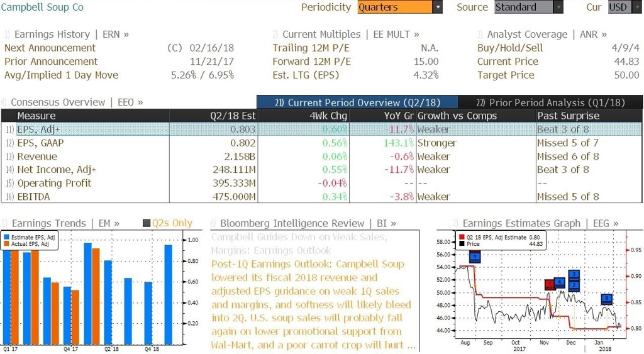Switch to Current Period Overview (Q2/18) tab
The width and height of the screenshot is (644, 354).
[x=357, y=102]
